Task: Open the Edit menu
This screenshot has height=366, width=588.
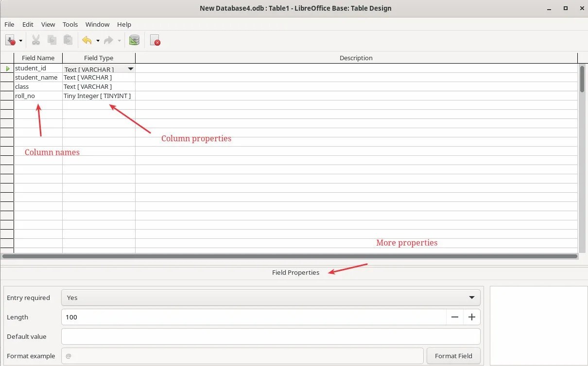Action: [x=27, y=24]
